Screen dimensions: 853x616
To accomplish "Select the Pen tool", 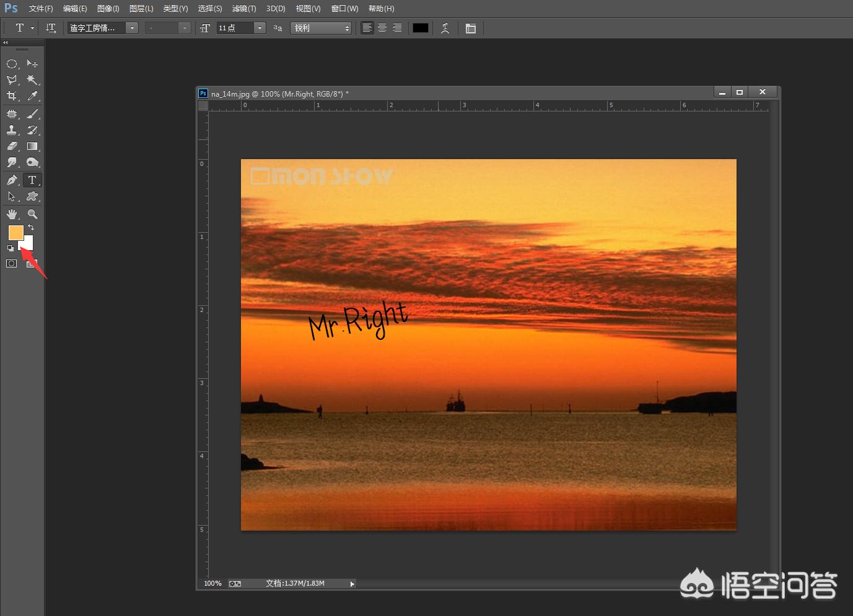I will (x=12, y=180).
